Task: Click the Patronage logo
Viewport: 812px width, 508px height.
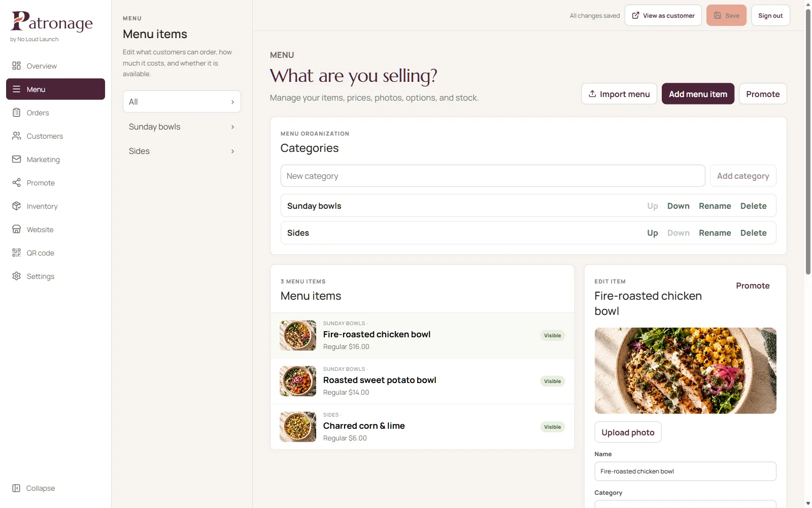Action: pos(52,22)
